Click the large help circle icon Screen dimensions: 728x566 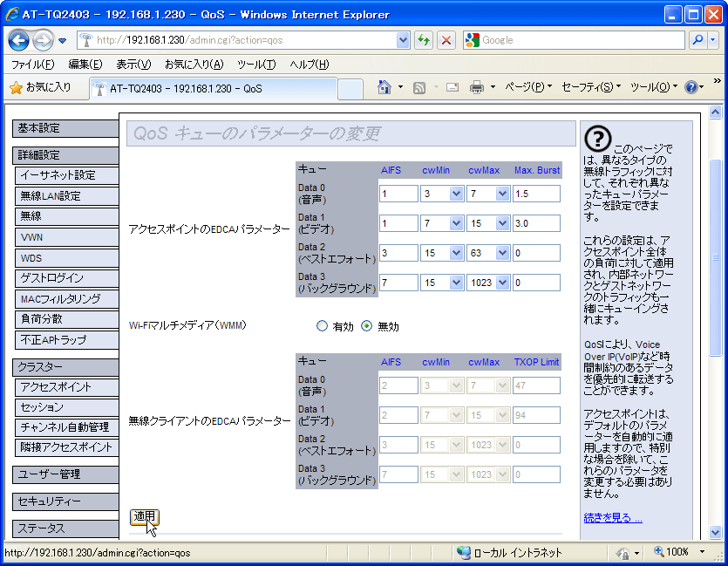coord(597,139)
